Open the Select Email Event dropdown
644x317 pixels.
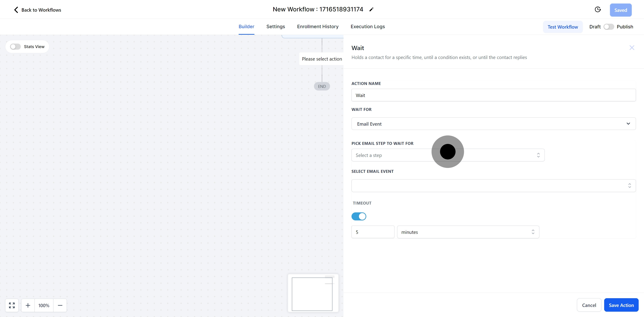[x=493, y=186]
